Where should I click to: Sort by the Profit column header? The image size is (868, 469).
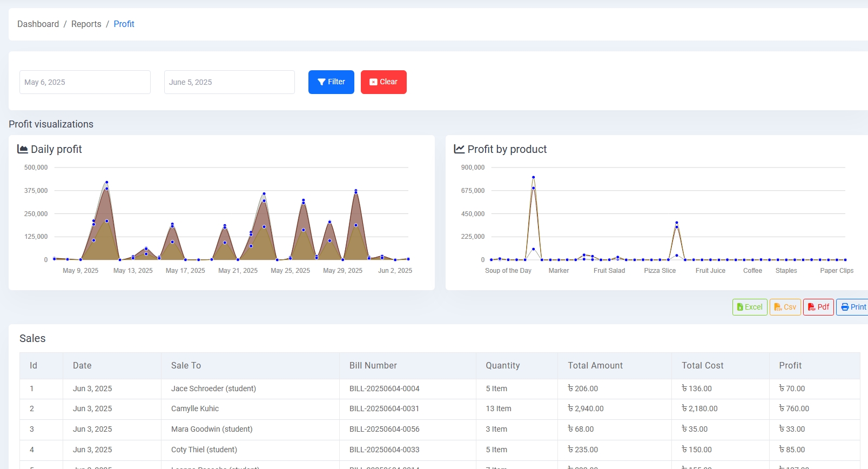[790, 366]
